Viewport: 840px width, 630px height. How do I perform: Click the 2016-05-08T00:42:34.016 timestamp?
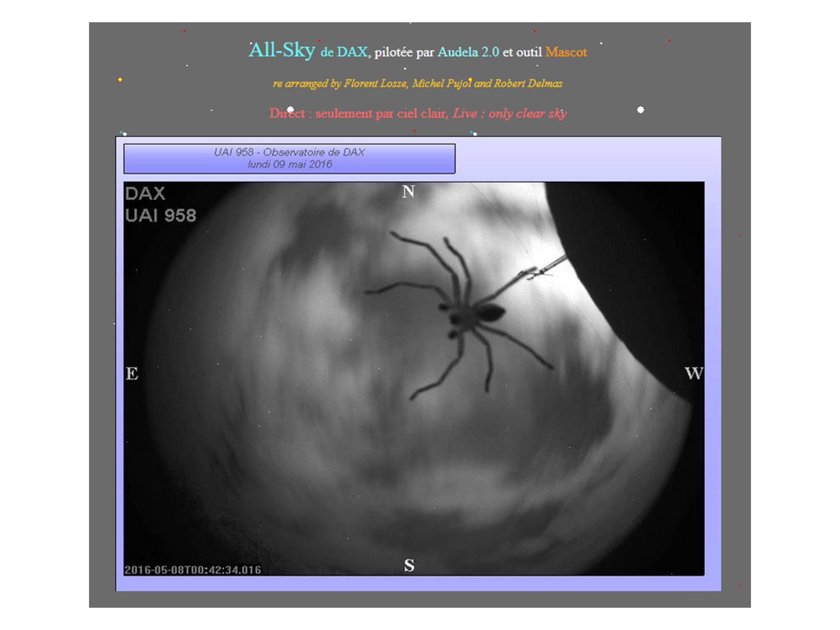193,570
